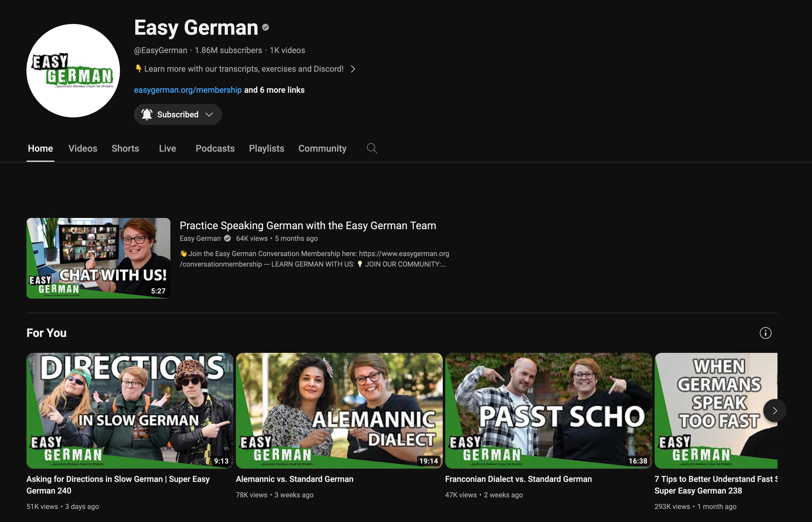Click 'and 6 more links'
Image resolution: width=812 pixels, height=522 pixels.
274,90
